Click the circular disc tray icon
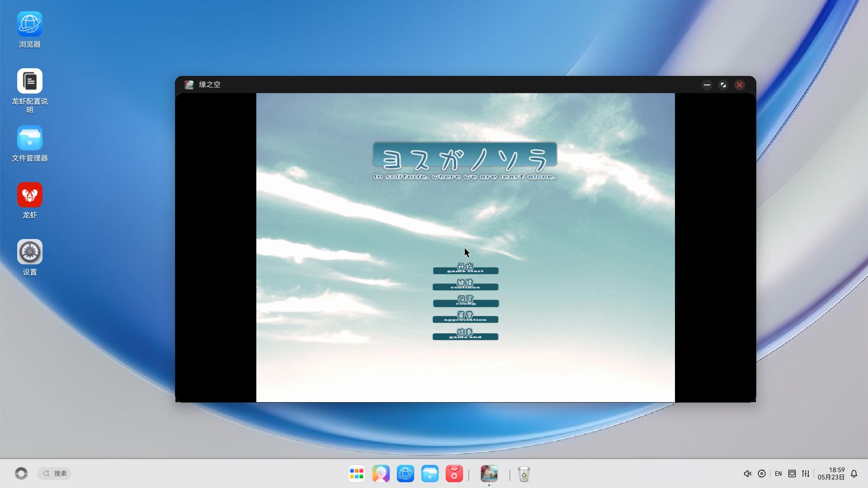This screenshot has width=868, height=488. [x=762, y=474]
